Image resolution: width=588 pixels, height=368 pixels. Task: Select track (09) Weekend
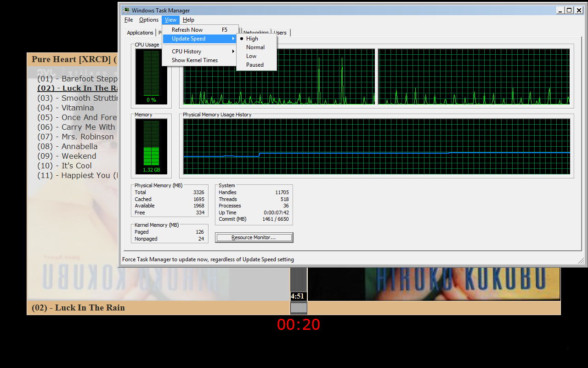click(67, 156)
